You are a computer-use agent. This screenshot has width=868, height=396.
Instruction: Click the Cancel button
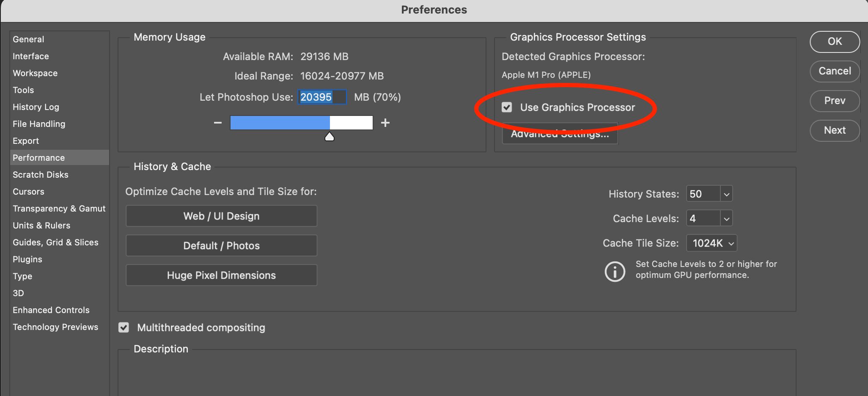[x=835, y=71]
